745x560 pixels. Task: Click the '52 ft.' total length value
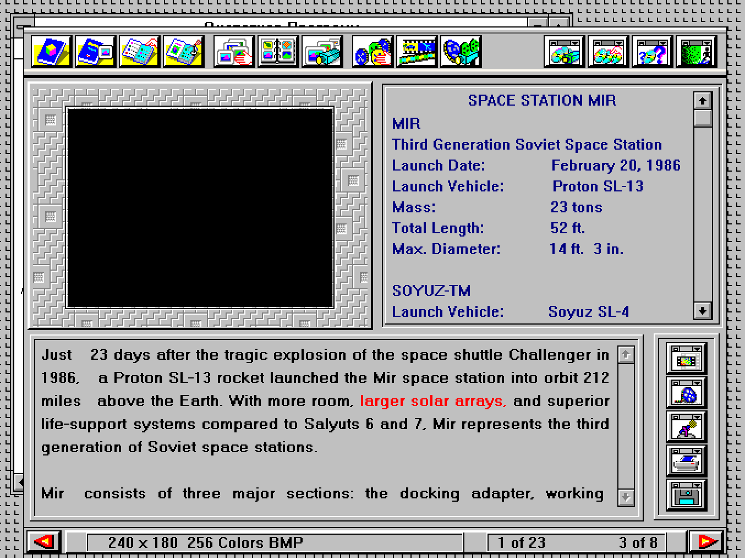tap(567, 228)
